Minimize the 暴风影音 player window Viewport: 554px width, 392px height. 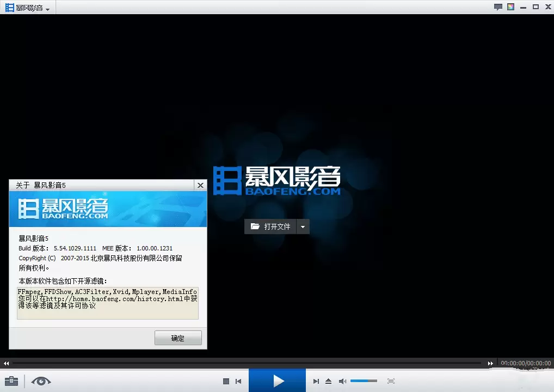coord(524,7)
